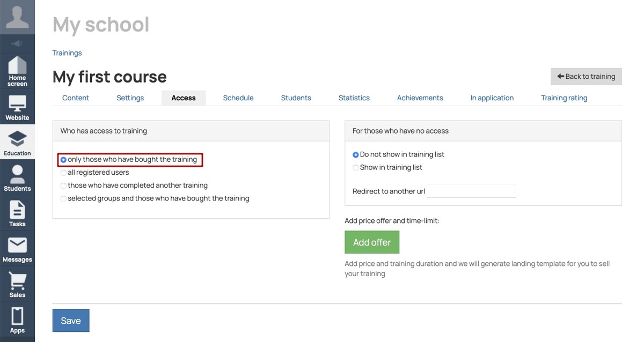Click the green Add offer button
Viewport: 644px width, 342px height.
(x=372, y=242)
